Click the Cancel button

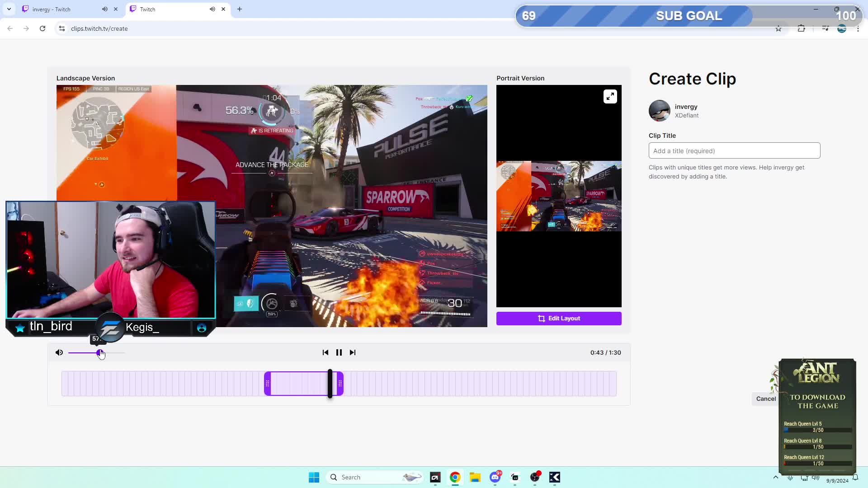click(x=766, y=399)
